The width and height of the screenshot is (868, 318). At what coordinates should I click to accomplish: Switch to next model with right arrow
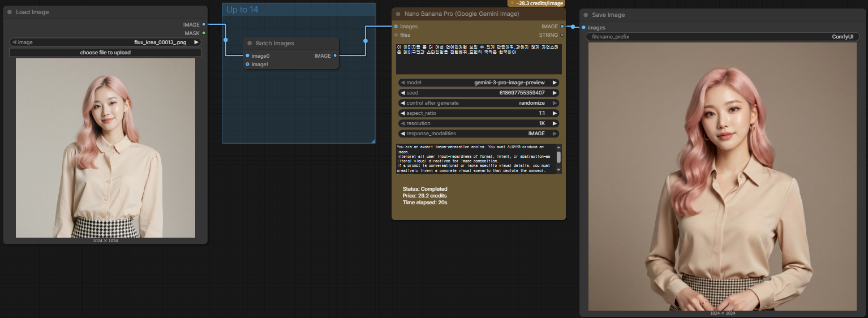(555, 83)
